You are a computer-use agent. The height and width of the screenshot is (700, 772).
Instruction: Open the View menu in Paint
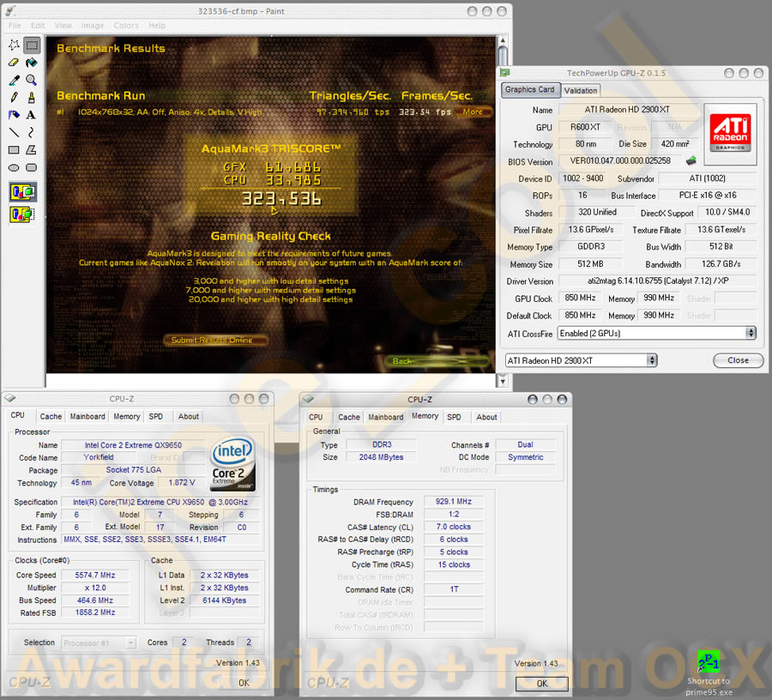pyautogui.click(x=63, y=26)
